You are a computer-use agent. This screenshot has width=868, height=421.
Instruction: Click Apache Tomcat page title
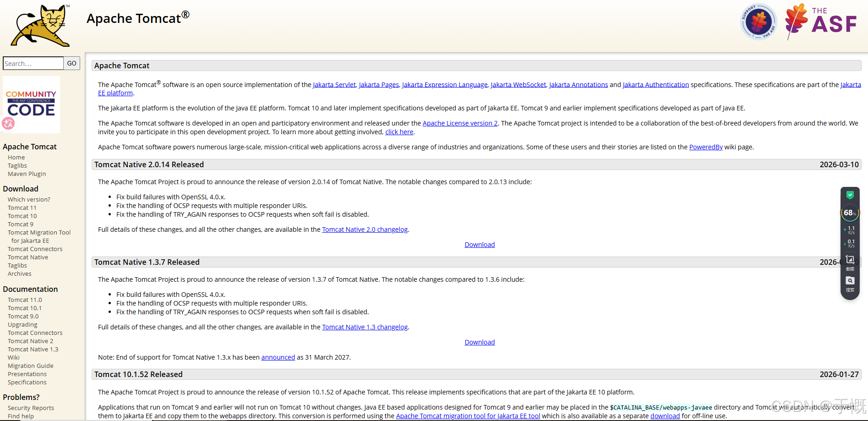(138, 18)
